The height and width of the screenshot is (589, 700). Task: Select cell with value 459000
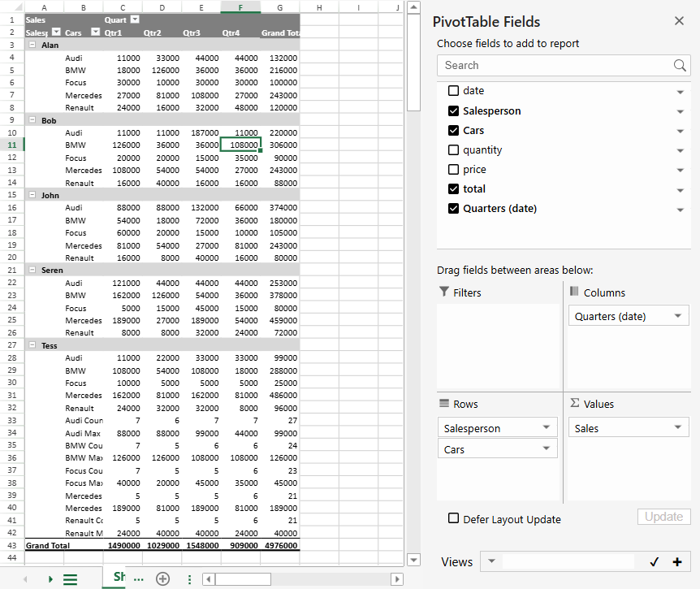[280, 320]
